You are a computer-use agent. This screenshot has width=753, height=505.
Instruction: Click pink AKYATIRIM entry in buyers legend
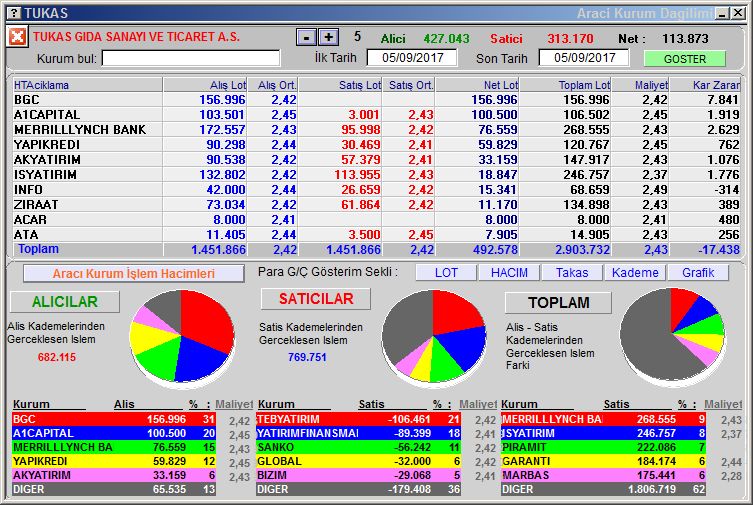pyautogui.click(x=114, y=475)
